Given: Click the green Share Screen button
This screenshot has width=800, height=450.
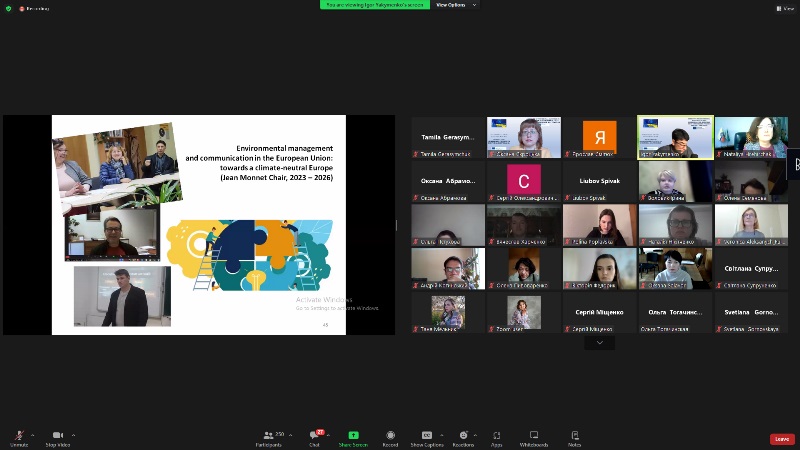Looking at the screenshot, I should click(352, 436).
